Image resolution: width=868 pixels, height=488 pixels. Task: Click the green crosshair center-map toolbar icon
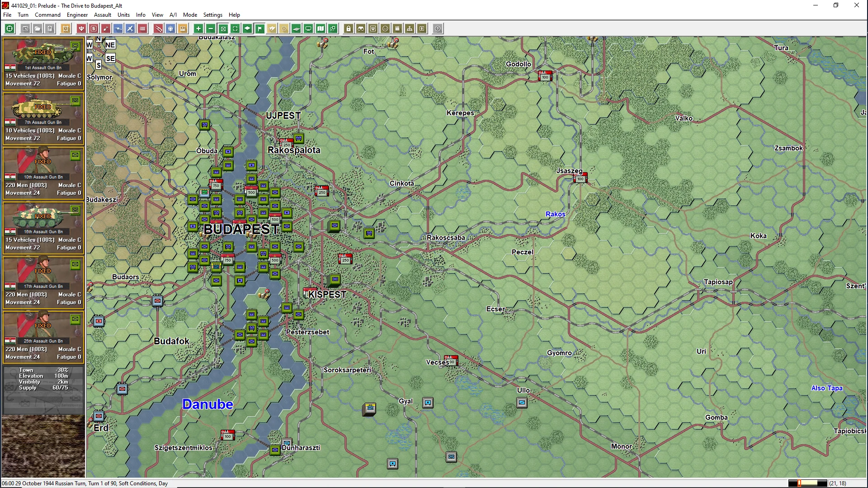[9, 28]
